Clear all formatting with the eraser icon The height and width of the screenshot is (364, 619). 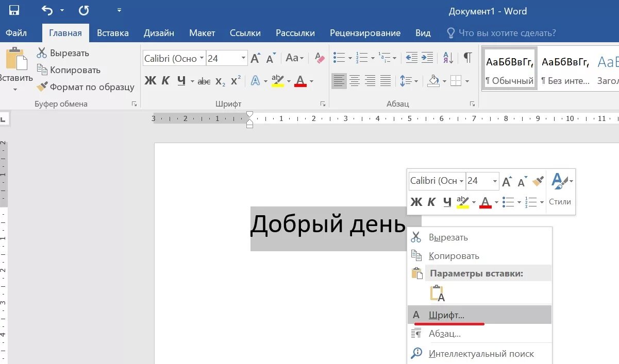[320, 58]
